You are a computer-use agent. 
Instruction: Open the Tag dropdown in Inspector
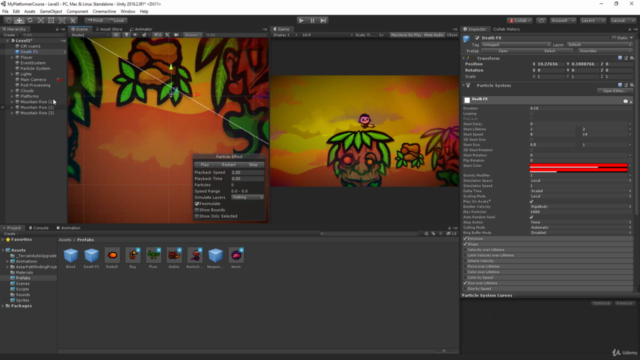(x=516, y=44)
